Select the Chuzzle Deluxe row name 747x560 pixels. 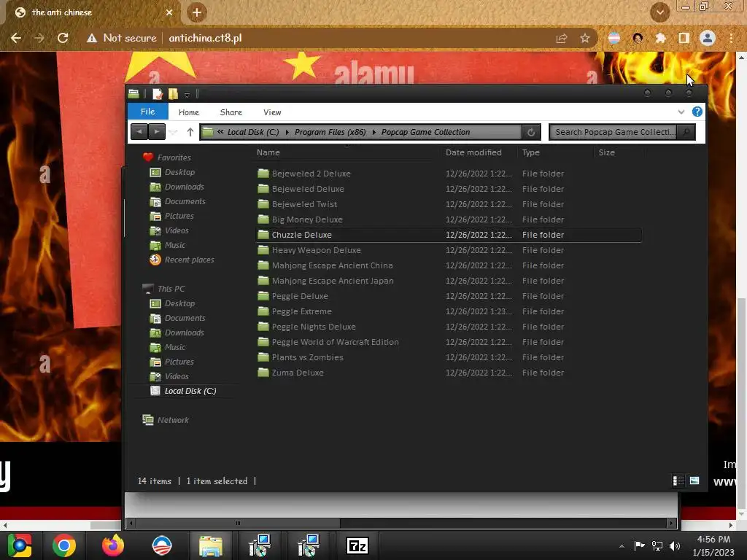[301, 235]
